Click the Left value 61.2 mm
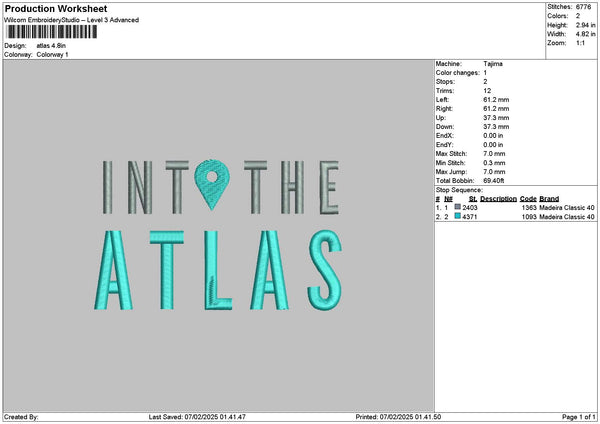The width and height of the screenshot is (600, 424). (496, 100)
